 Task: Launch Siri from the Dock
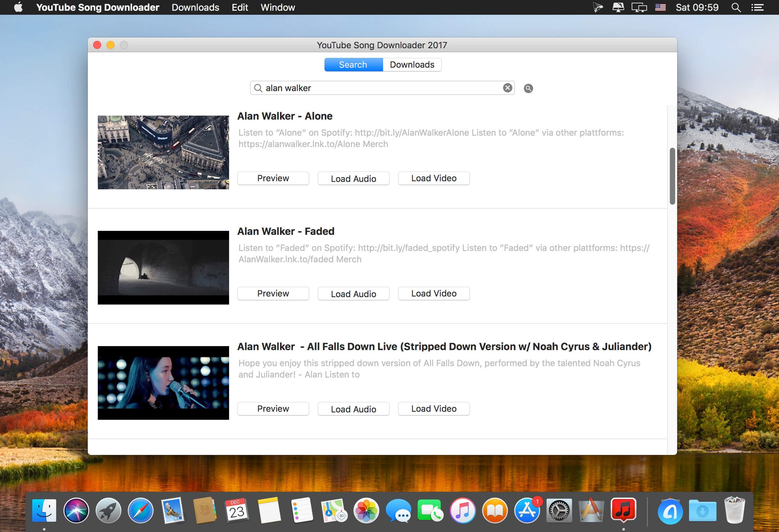click(76, 511)
